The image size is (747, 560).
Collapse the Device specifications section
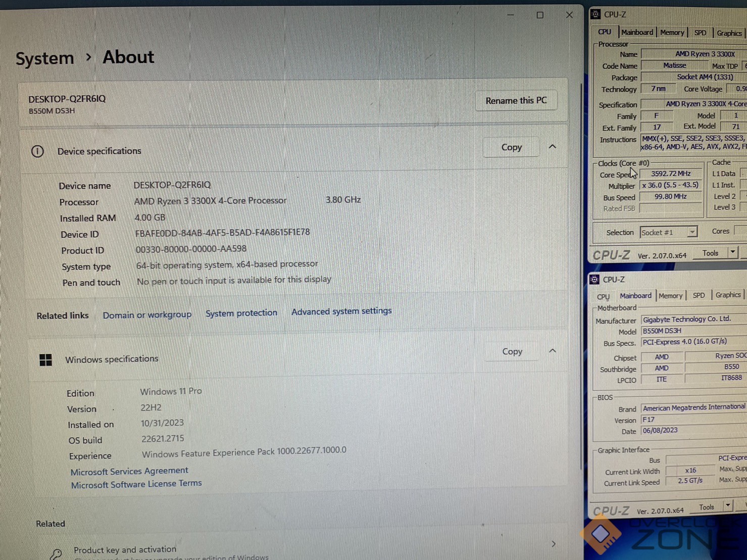coord(553,147)
